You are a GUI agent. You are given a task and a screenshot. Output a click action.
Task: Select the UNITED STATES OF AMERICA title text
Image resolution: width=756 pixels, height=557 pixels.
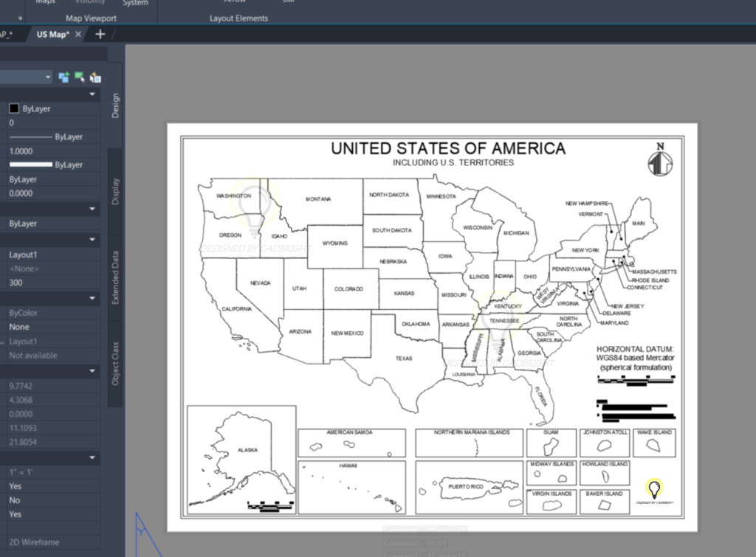coord(448,148)
